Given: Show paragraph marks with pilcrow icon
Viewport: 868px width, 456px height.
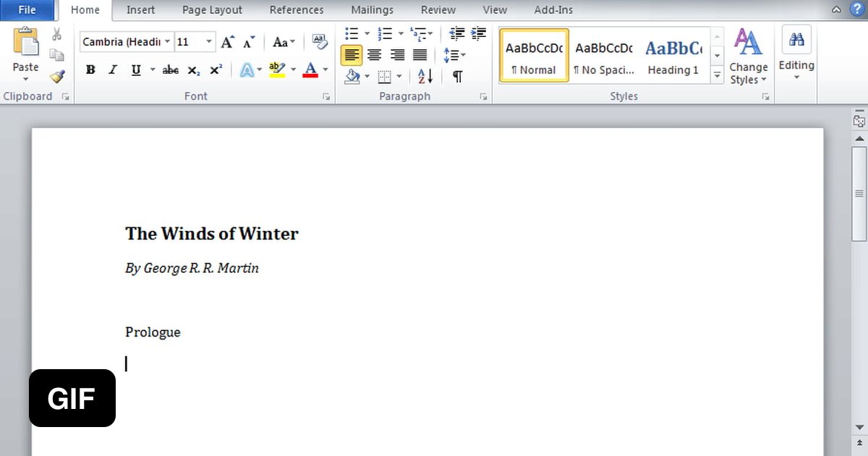Looking at the screenshot, I should pos(458,76).
